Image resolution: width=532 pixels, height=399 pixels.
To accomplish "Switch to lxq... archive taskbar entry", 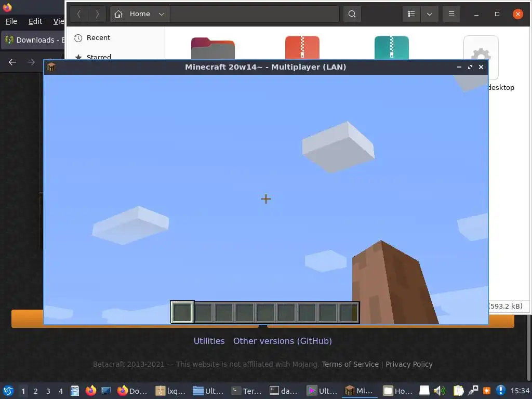I will pos(170,391).
